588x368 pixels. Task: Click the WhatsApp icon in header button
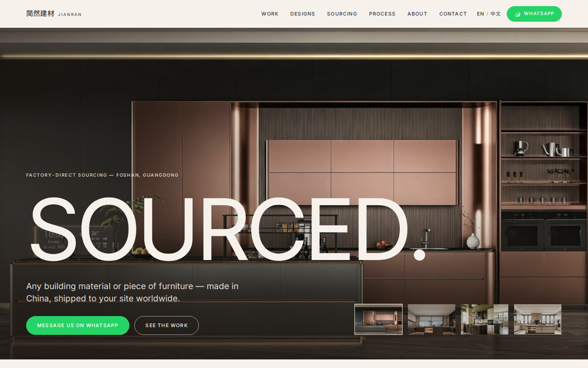point(518,14)
